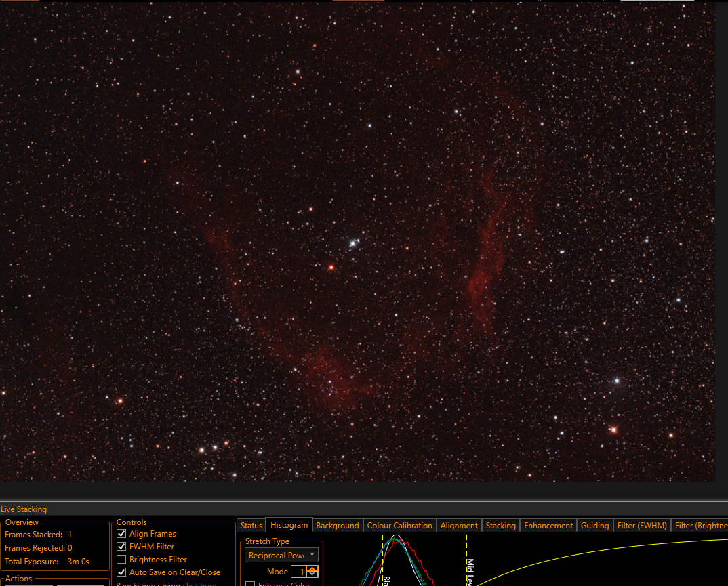This screenshot has width=728, height=586.
Task: Open the Filter (Brightness) tab
Action: (x=700, y=525)
